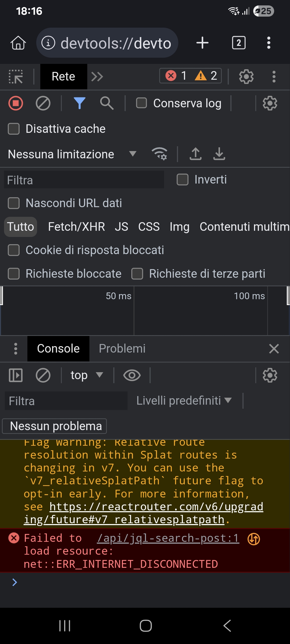Open the Nessuna limitazione throttling dropdown

pos(72,154)
